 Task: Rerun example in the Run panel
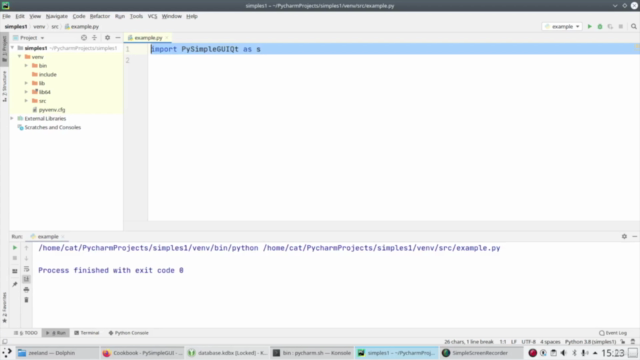15,248
